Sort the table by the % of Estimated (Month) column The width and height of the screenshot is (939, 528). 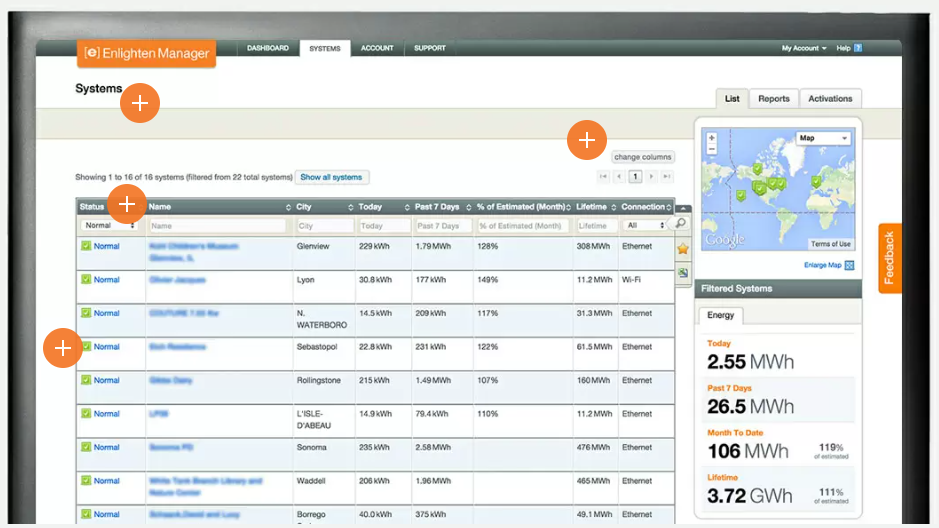click(x=523, y=207)
